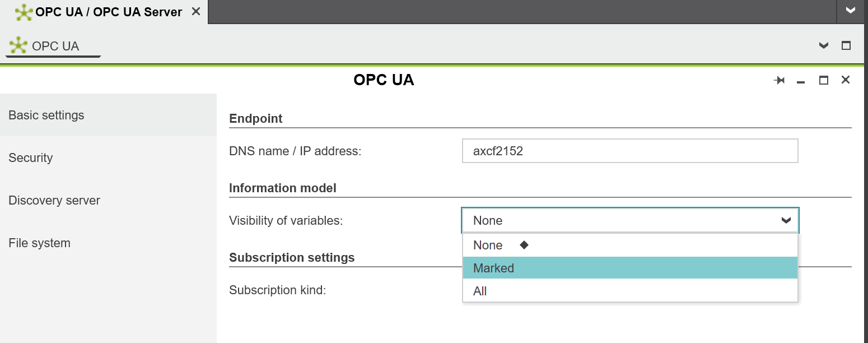Click the DNS name / IP address label
This screenshot has width=868, height=343.
pos(295,151)
